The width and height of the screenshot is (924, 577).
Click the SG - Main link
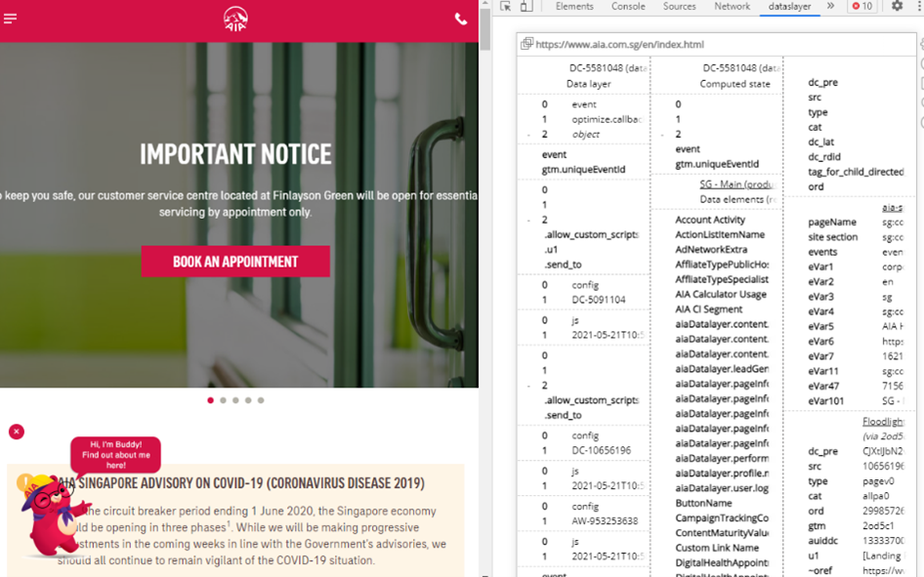tap(736, 185)
